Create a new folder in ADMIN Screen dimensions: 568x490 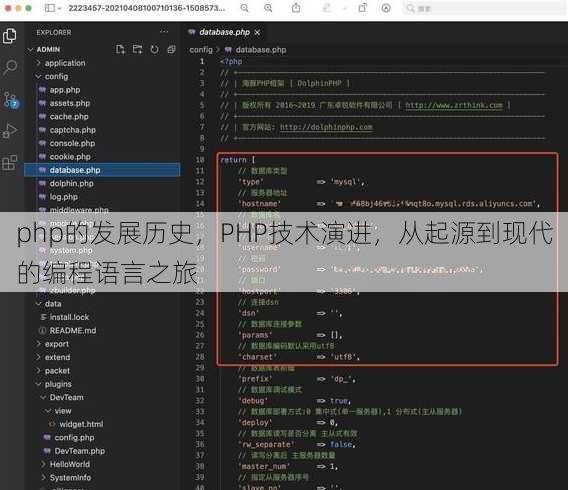point(137,49)
